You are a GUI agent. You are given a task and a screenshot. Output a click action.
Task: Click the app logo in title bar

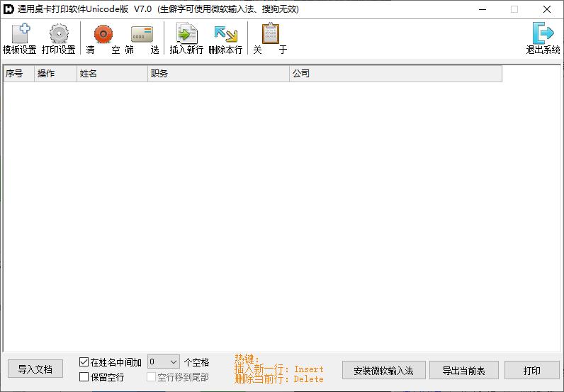pyautogui.click(x=9, y=9)
